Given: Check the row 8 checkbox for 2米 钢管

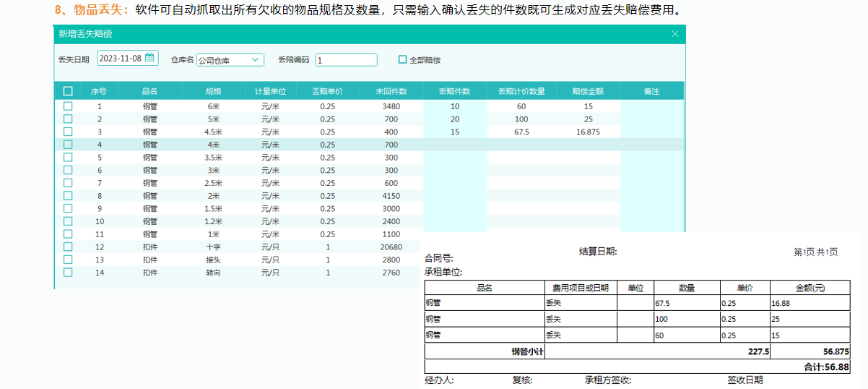Looking at the screenshot, I should pyautogui.click(x=68, y=195).
